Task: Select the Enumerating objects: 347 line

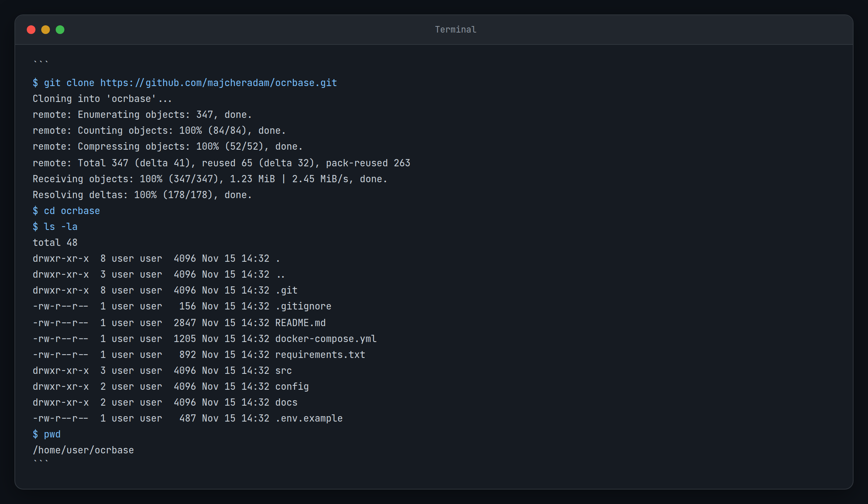Action: (x=142, y=115)
